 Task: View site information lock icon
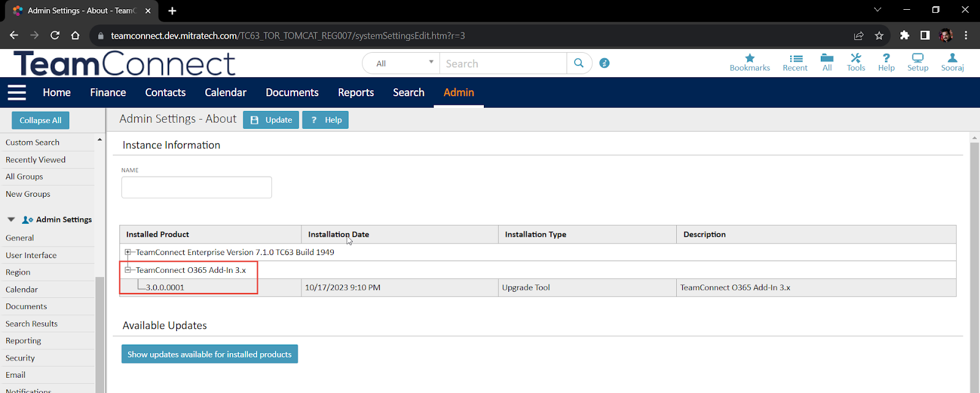coord(101,36)
